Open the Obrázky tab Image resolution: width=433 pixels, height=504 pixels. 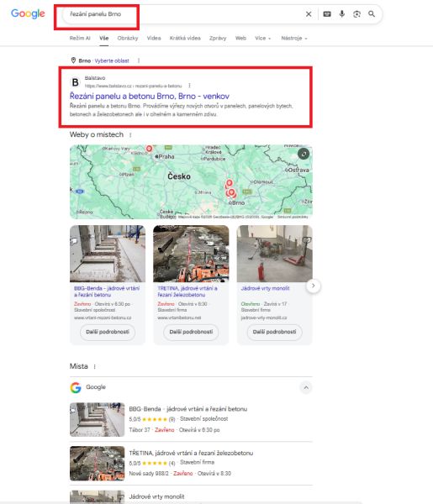[128, 39]
